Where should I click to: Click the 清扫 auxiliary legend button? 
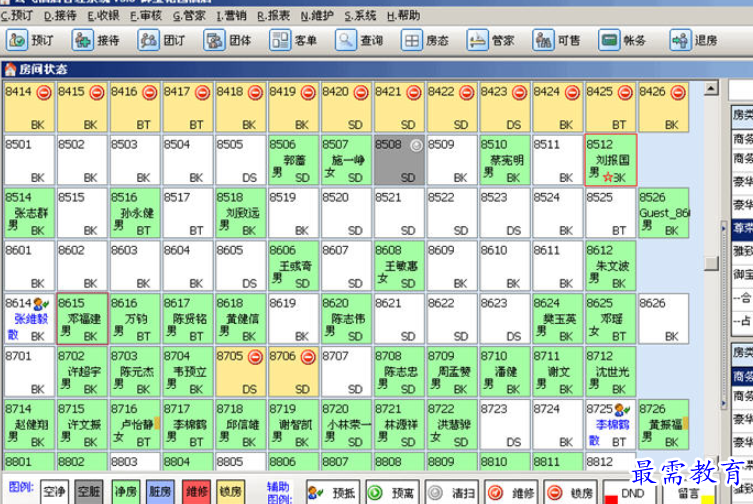pyautogui.click(x=452, y=492)
